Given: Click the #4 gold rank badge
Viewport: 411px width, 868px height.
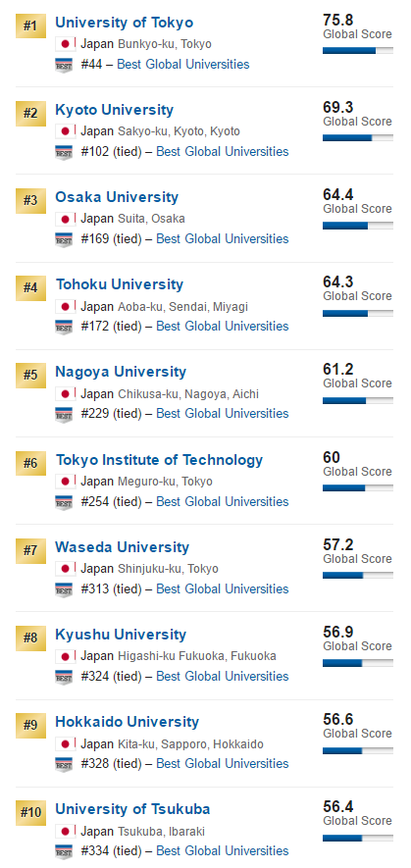Looking at the screenshot, I should tap(30, 287).
